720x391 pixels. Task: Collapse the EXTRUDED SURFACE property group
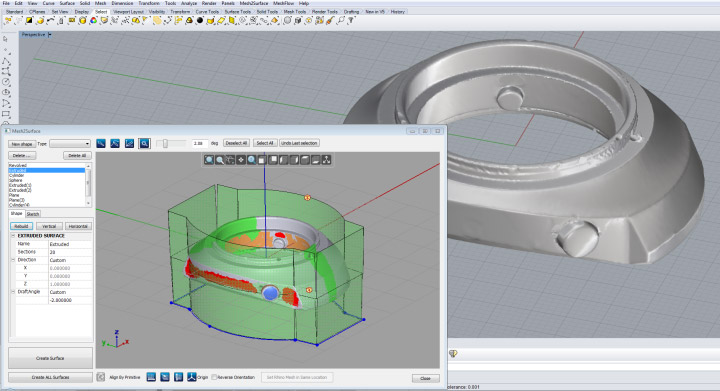tap(13, 235)
